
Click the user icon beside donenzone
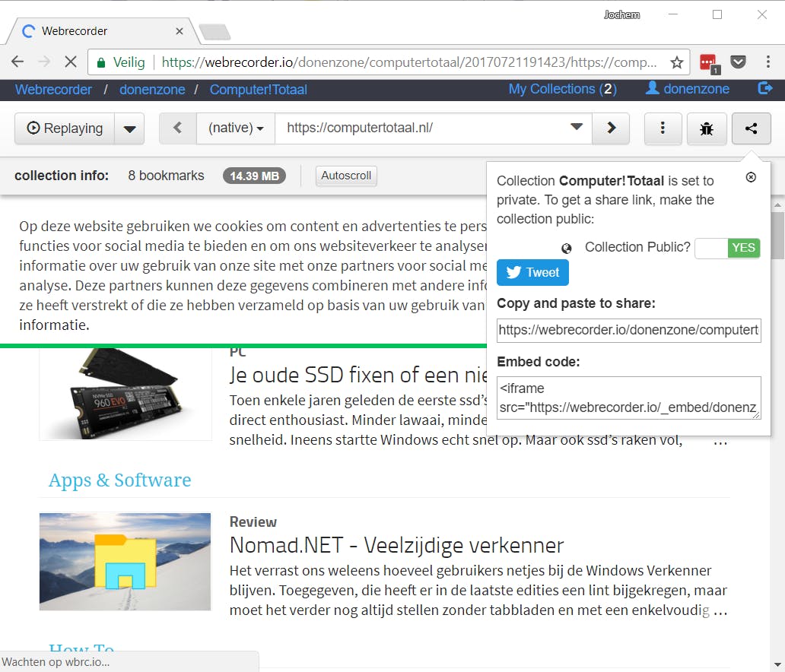(x=652, y=88)
